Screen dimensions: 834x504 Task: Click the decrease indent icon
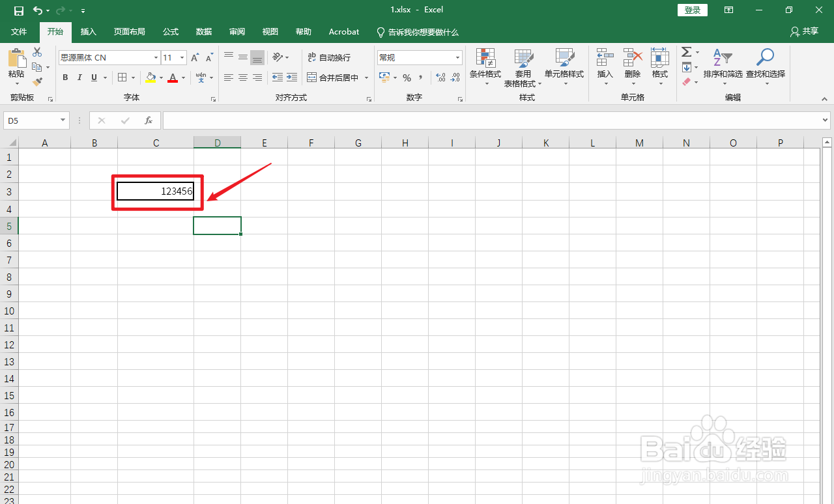(278, 77)
